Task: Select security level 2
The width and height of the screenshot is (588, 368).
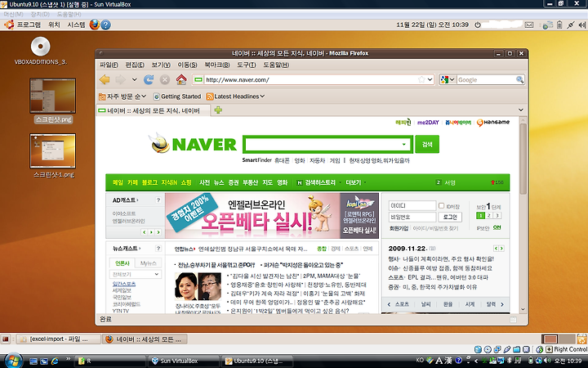Action: 489,216
